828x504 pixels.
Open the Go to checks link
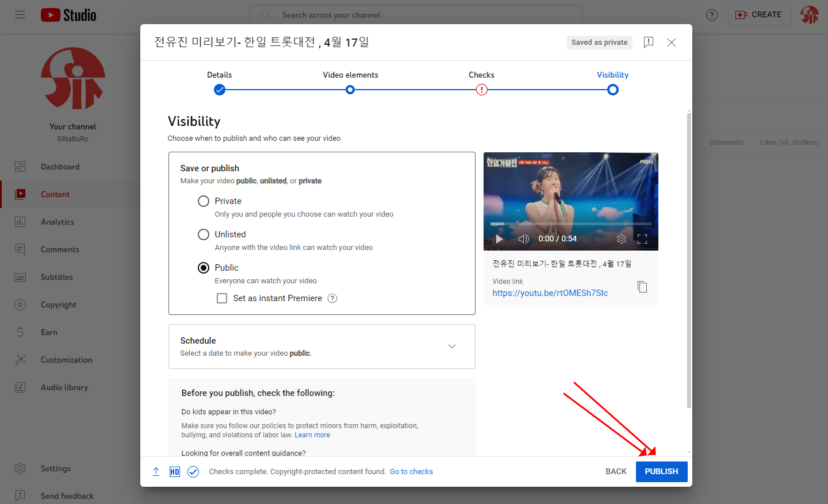411,472
